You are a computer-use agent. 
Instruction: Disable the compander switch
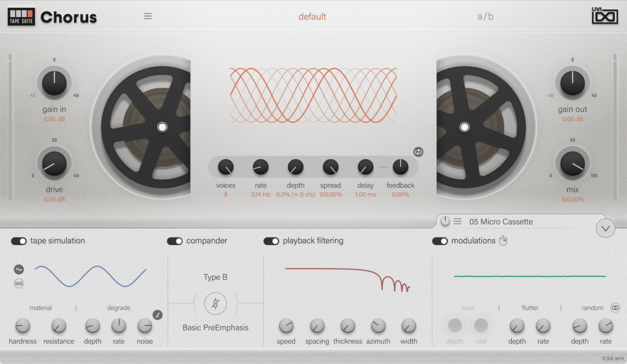pos(175,241)
